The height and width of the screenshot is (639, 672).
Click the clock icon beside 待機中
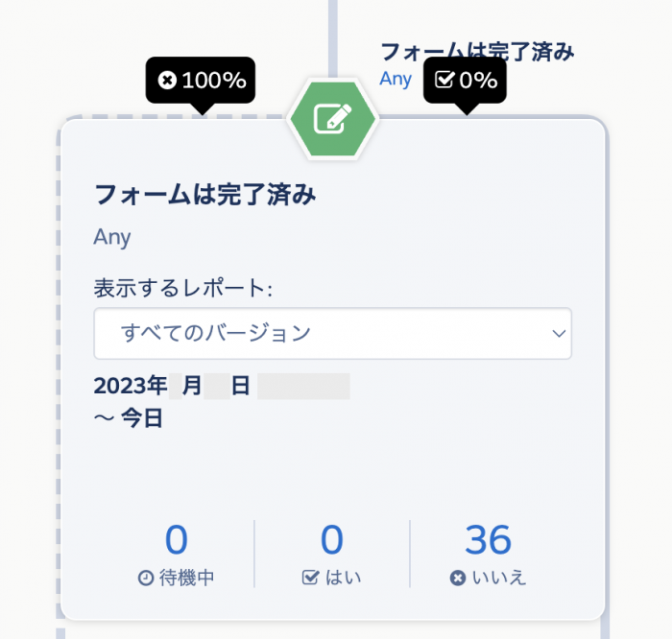pyautogui.click(x=146, y=578)
